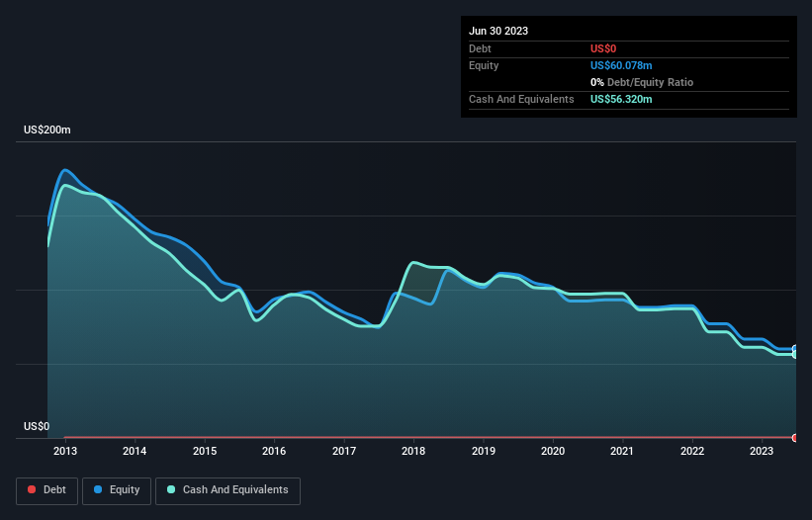812x520 pixels.
Task: Click the 2014 x-axis label
Action: tap(135, 451)
